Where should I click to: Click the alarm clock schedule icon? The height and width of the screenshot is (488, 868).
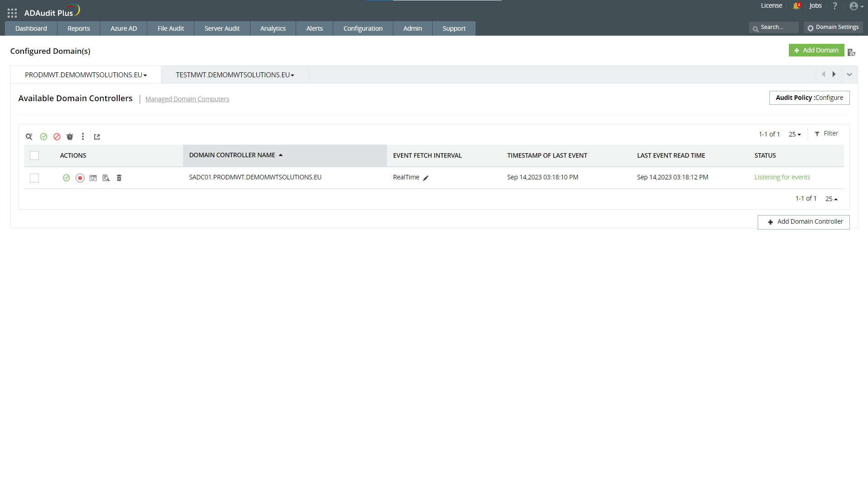pos(70,136)
